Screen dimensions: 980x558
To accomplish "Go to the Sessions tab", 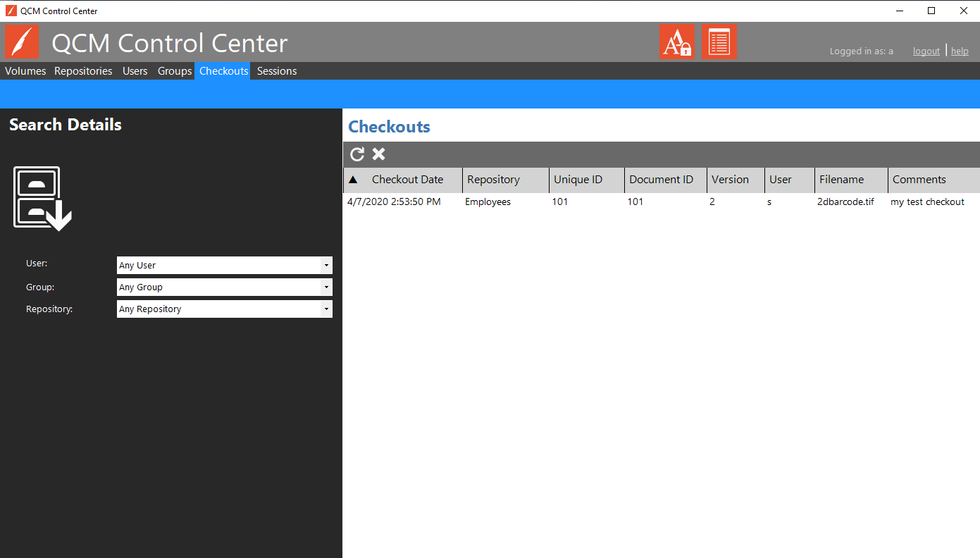I will tap(276, 71).
